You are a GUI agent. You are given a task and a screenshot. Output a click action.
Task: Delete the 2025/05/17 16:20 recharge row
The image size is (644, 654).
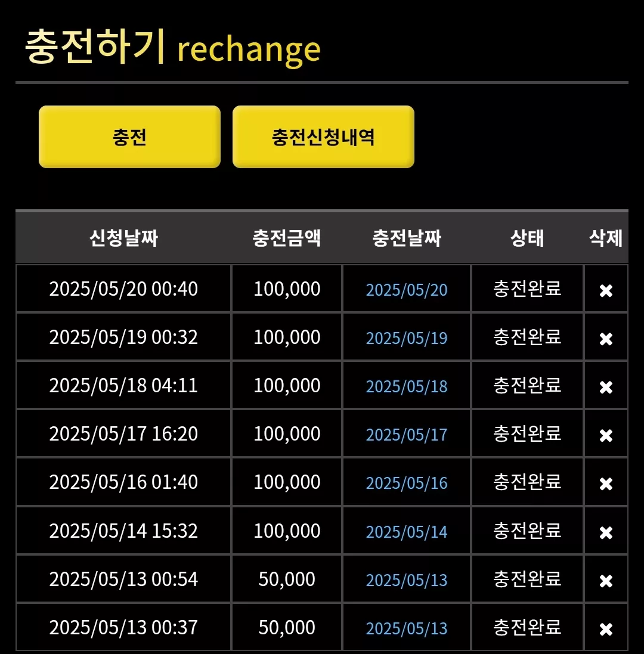606,435
